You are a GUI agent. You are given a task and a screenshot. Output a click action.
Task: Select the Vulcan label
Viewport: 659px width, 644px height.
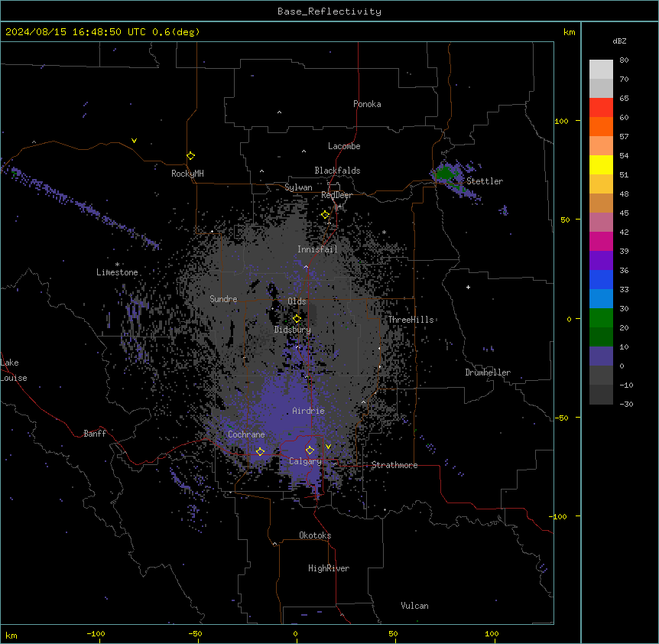tap(414, 606)
